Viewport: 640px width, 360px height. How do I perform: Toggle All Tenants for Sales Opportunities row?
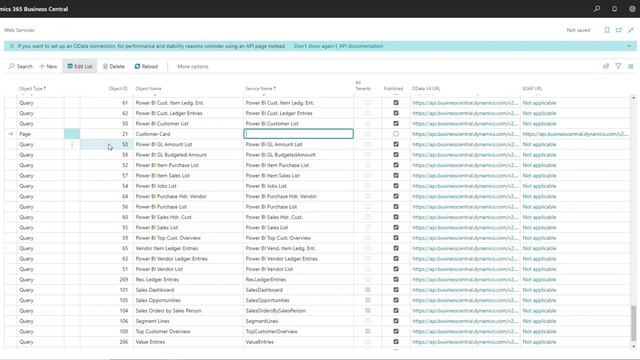click(x=368, y=300)
